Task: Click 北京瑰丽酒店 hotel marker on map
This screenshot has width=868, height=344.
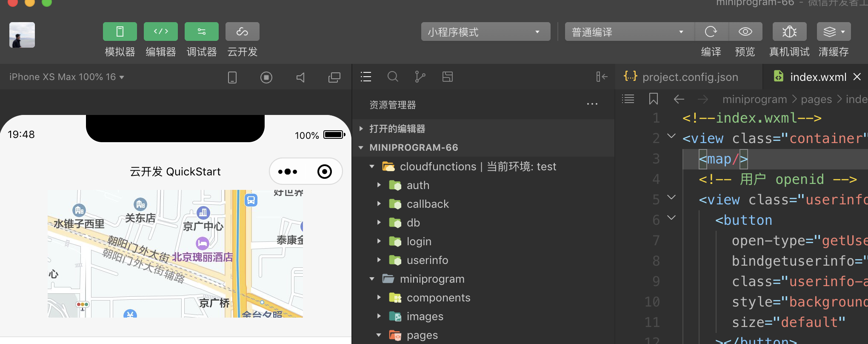Action: tap(203, 244)
